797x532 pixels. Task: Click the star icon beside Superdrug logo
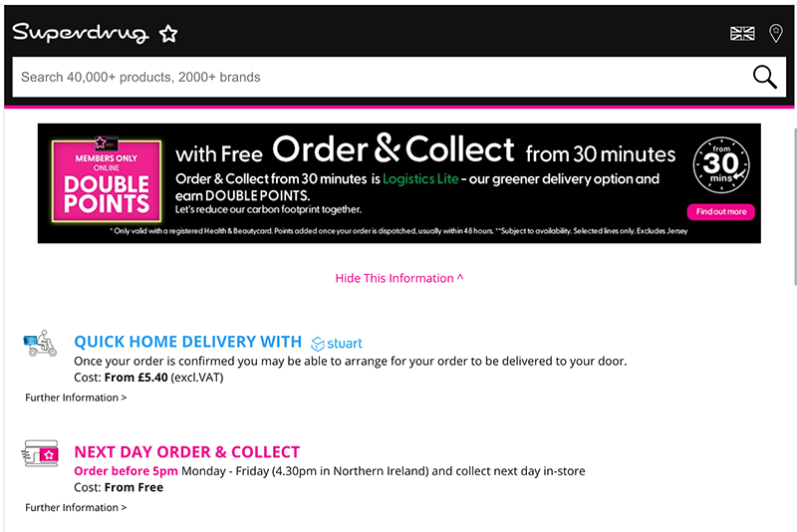[x=168, y=34]
